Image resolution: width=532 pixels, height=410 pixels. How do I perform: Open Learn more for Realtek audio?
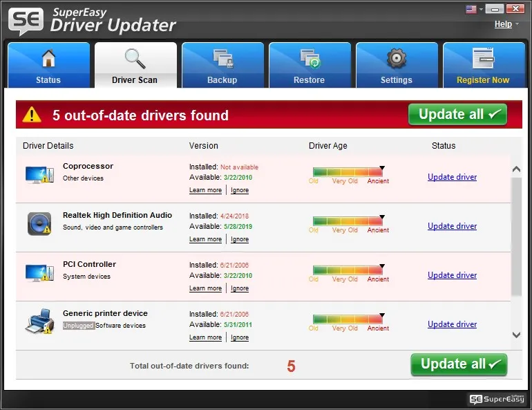(205, 239)
